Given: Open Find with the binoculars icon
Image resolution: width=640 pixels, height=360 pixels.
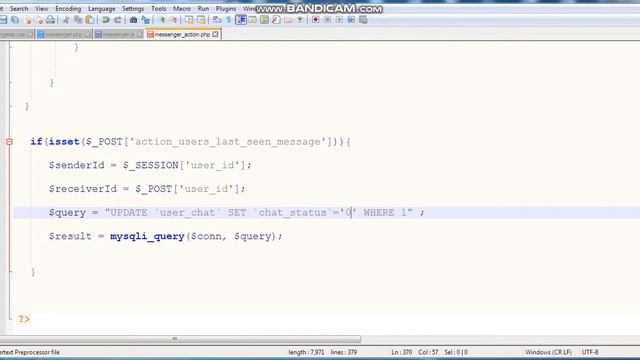Looking at the screenshot, I should click(x=133, y=20).
